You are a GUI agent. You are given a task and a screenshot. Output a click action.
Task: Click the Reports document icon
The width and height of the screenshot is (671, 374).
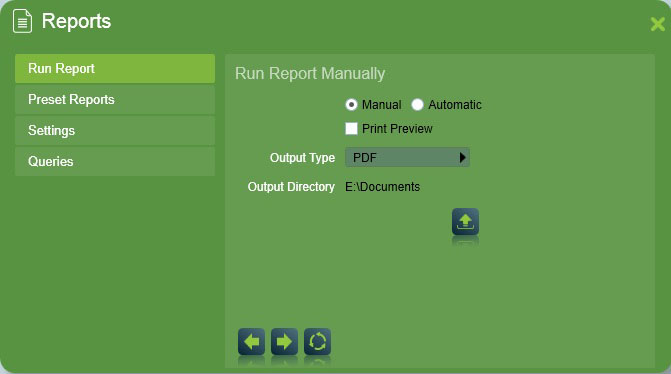(22, 21)
